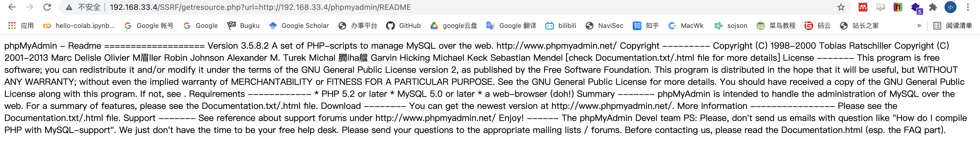Open the Extensions puzzle piece menu

pos(933,7)
